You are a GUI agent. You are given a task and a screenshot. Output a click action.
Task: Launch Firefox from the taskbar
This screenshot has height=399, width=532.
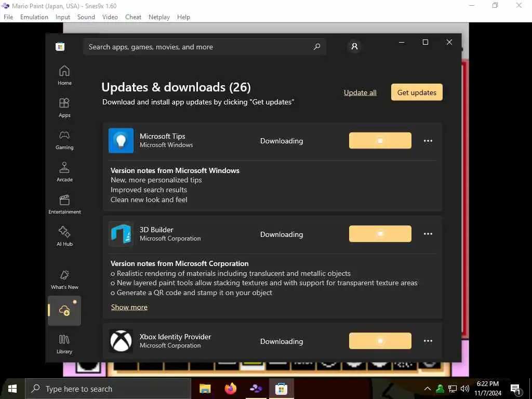[231, 389]
